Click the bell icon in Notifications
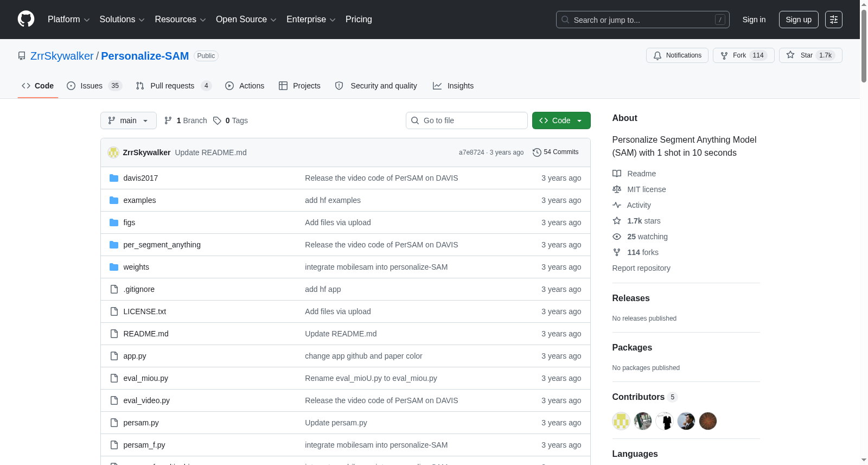This screenshot has height=465, width=868. point(658,55)
